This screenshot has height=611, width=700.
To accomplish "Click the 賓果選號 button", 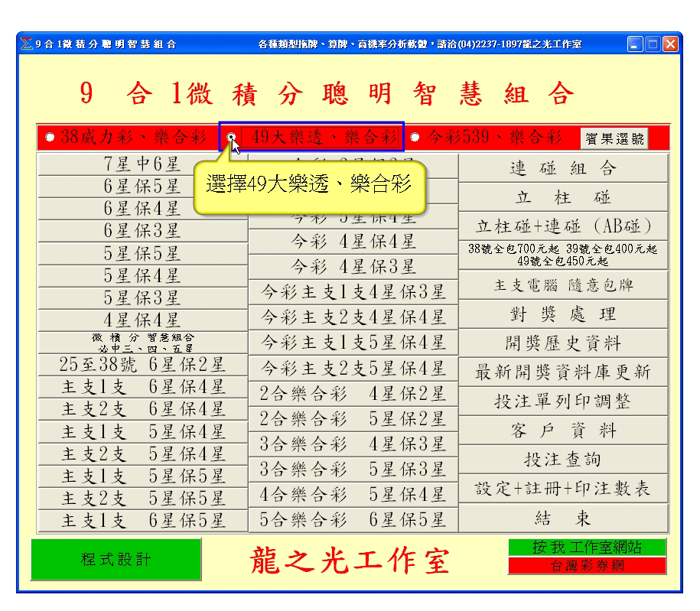I will click(614, 138).
